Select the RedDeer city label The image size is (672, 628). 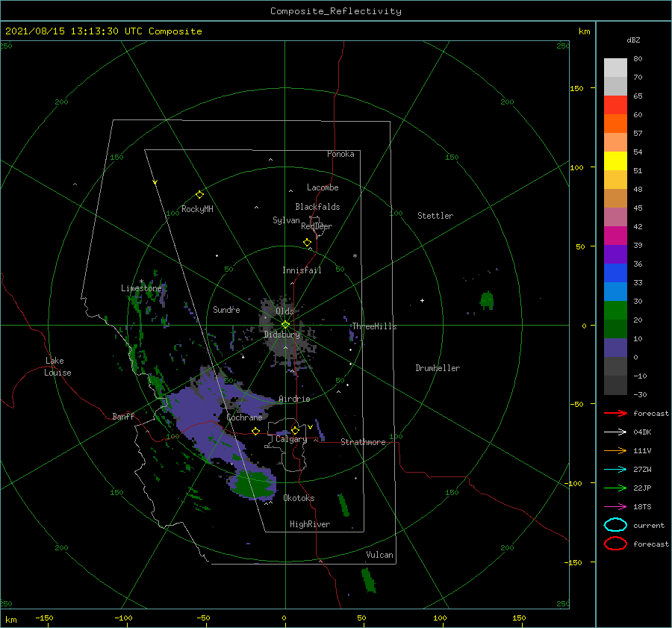point(317,226)
